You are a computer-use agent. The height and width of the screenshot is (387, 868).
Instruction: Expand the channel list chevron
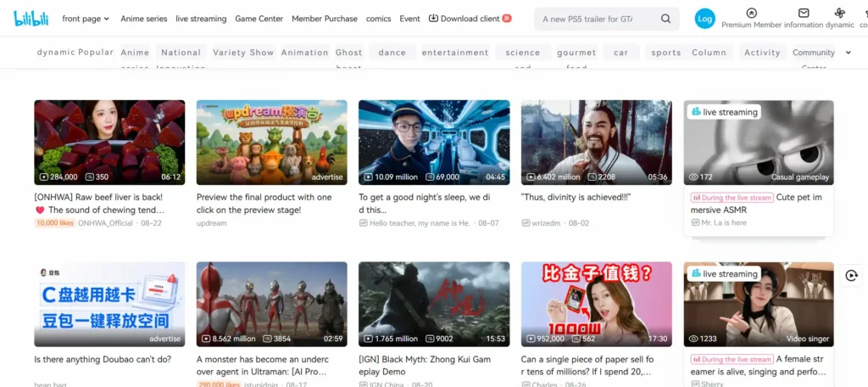point(848,53)
